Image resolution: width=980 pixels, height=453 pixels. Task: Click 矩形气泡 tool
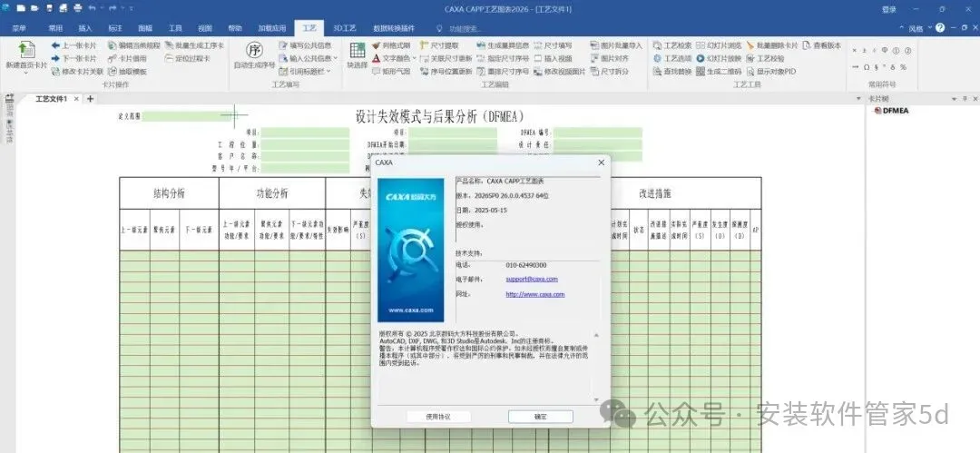(391, 72)
